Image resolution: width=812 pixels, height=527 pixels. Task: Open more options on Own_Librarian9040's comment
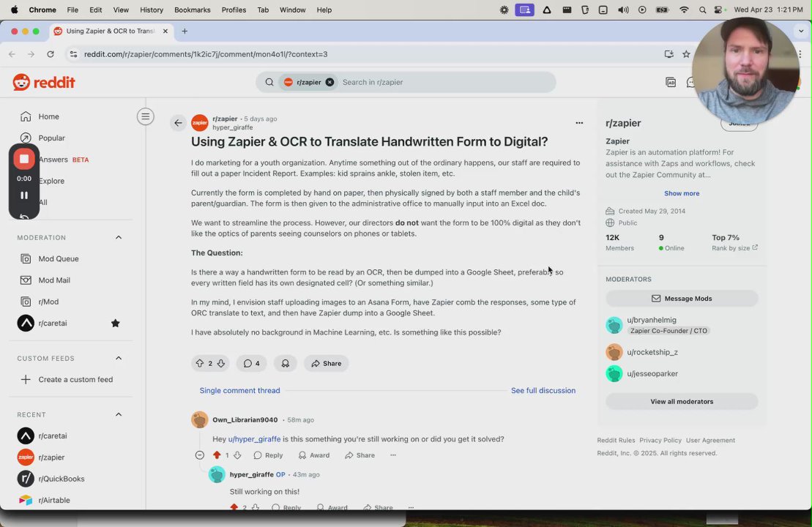click(x=393, y=455)
